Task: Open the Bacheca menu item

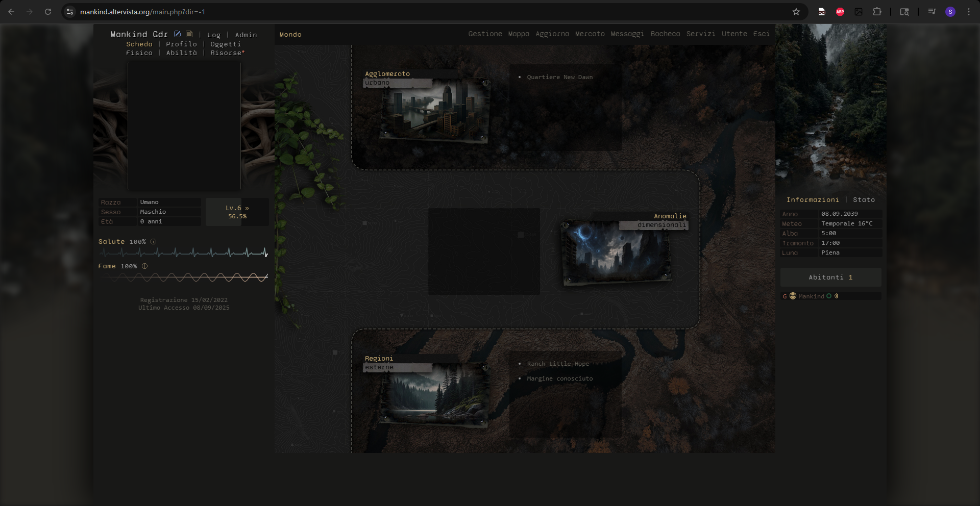Action: (x=665, y=34)
